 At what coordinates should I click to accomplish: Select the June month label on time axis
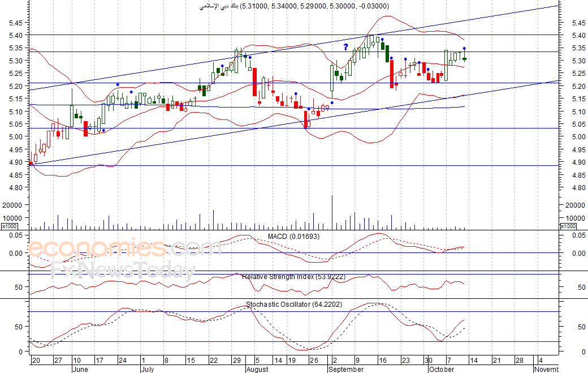[x=80, y=369]
